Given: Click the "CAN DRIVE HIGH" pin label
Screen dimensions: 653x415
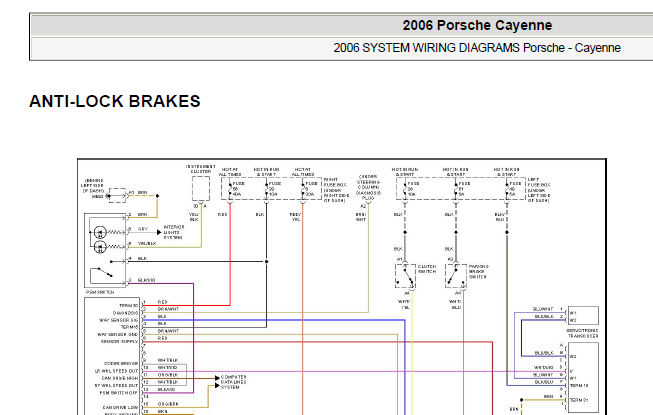Looking at the screenshot, I should click(120, 378).
